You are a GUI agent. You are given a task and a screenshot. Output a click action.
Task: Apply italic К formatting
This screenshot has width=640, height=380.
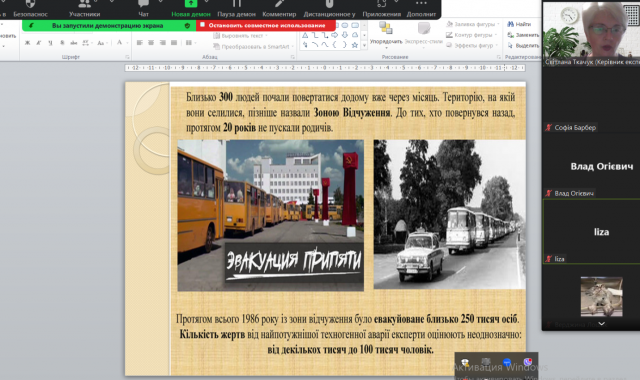[39, 42]
